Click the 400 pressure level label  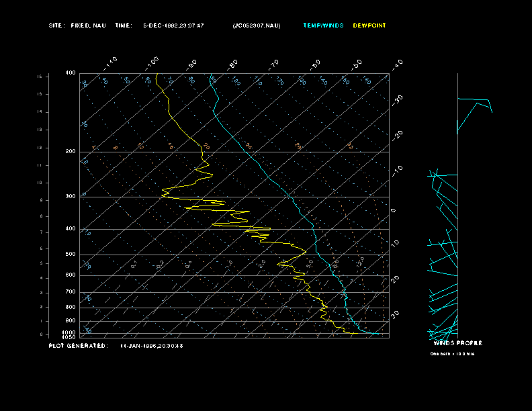[71, 228]
